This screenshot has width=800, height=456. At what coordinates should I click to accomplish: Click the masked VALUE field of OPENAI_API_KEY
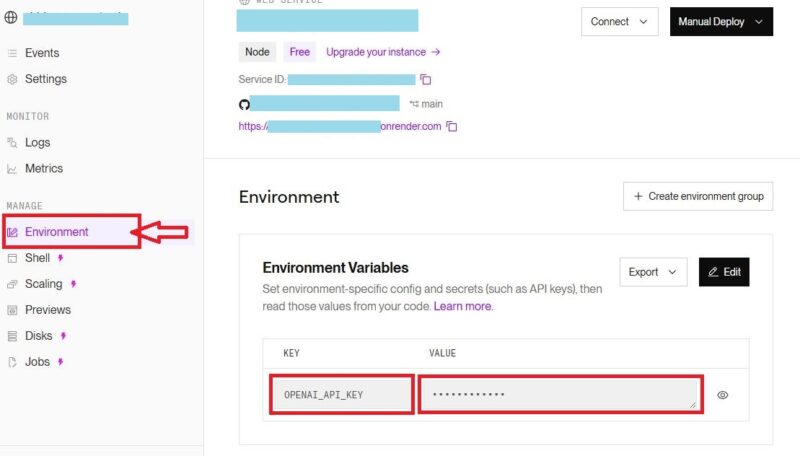(558, 394)
